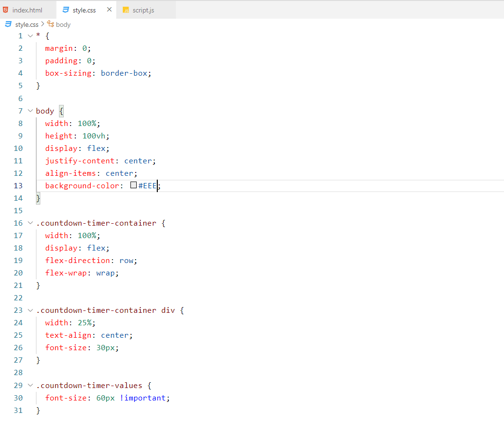Open the body breadcrumb item
Viewport: 504px width, 423px height.
63,24
